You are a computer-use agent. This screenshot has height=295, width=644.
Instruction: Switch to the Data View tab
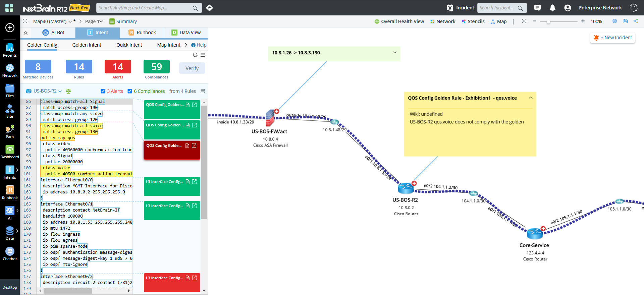coord(186,33)
